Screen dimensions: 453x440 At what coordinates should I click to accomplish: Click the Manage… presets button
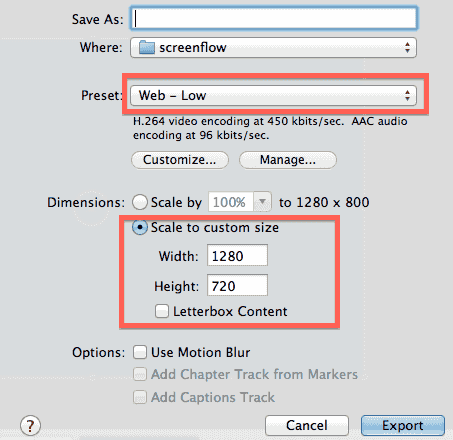288,160
